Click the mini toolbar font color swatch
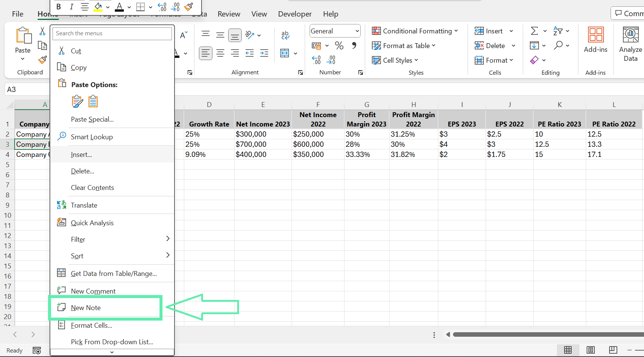 pyautogui.click(x=119, y=7)
